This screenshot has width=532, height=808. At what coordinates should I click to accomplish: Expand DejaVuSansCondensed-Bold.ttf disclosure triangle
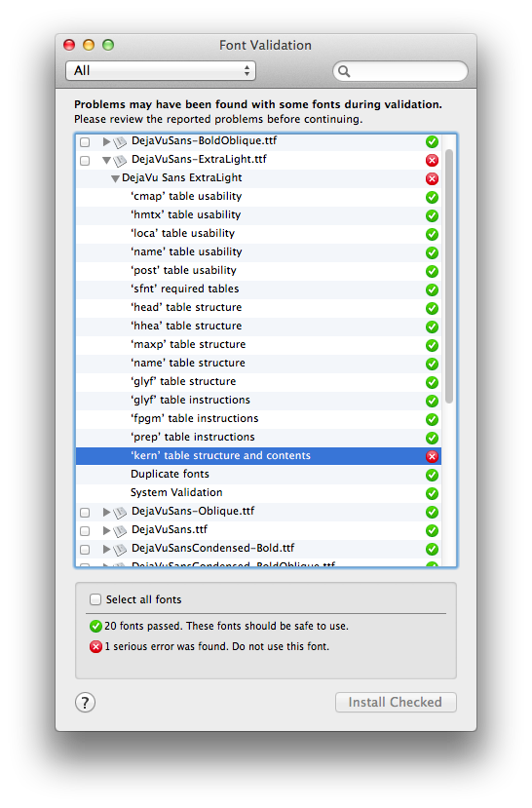(x=106, y=549)
